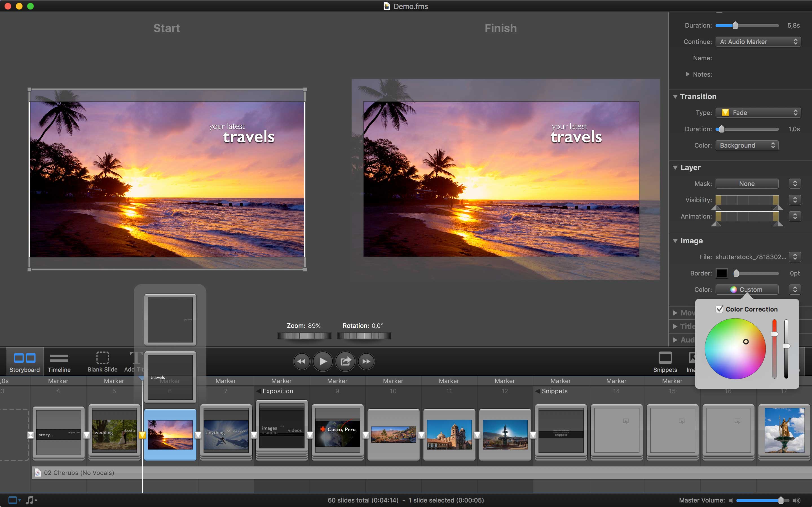Click the black Border color swatch

(721, 273)
